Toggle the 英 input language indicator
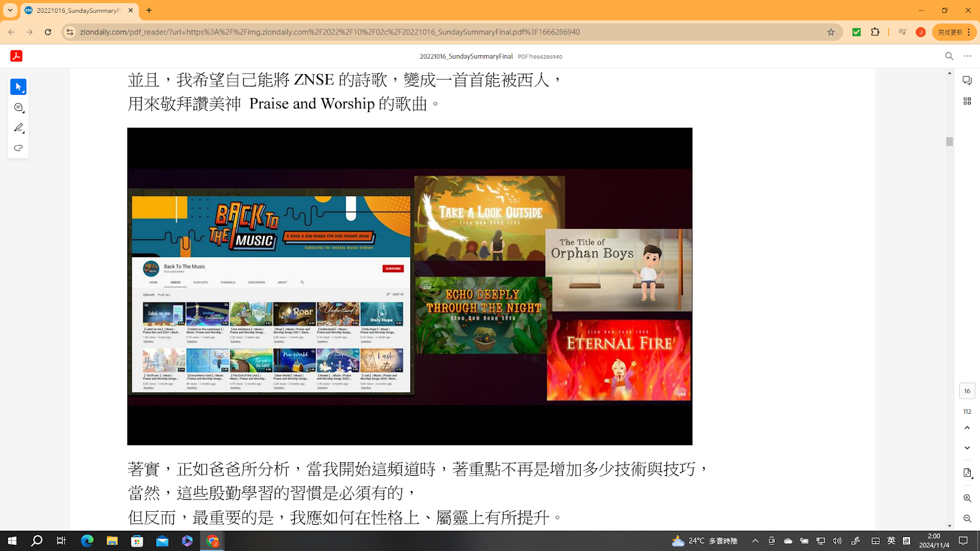The width and height of the screenshot is (980, 551). (891, 541)
